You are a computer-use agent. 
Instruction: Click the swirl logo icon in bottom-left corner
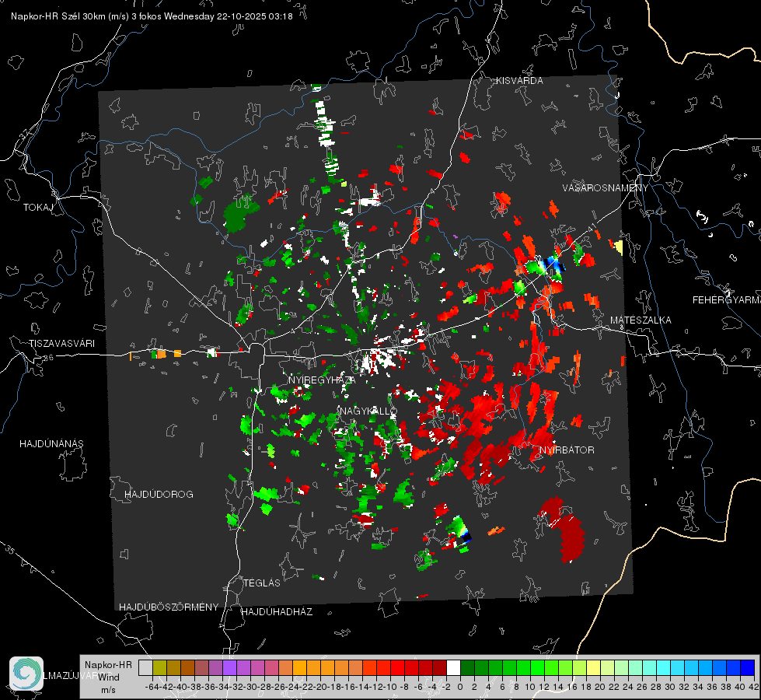[26, 674]
